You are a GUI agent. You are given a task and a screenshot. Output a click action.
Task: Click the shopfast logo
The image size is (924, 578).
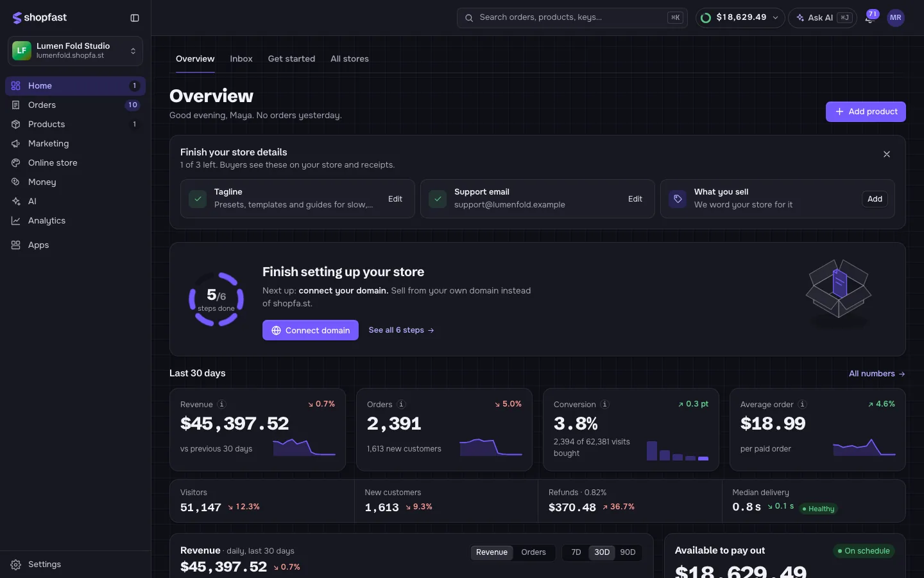pyautogui.click(x=40, y=18)
